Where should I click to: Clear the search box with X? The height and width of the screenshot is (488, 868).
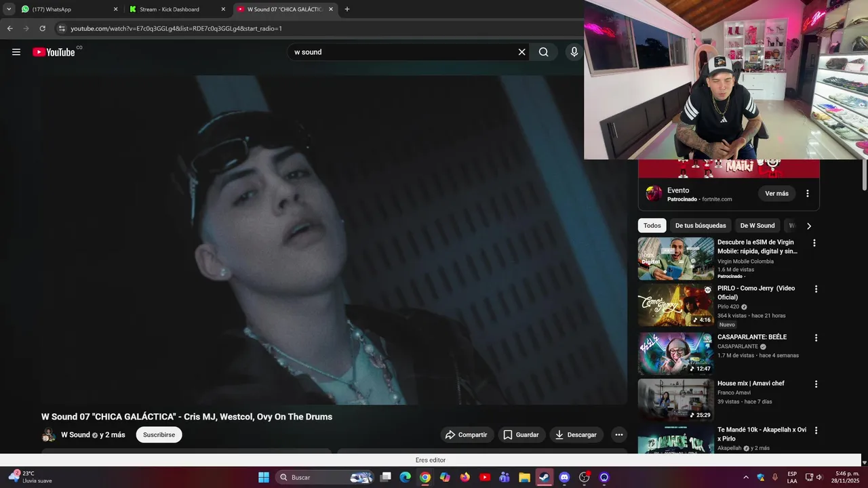(521, 52)
